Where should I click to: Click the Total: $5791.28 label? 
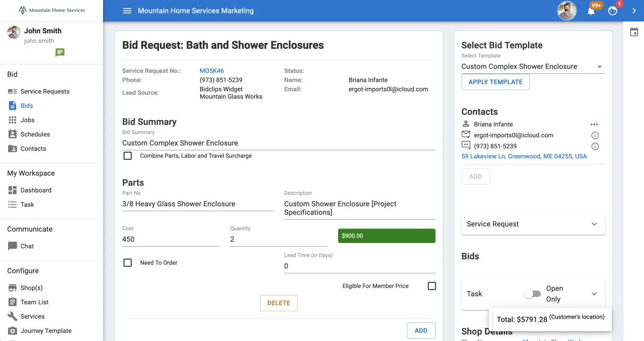pos(522,320)
